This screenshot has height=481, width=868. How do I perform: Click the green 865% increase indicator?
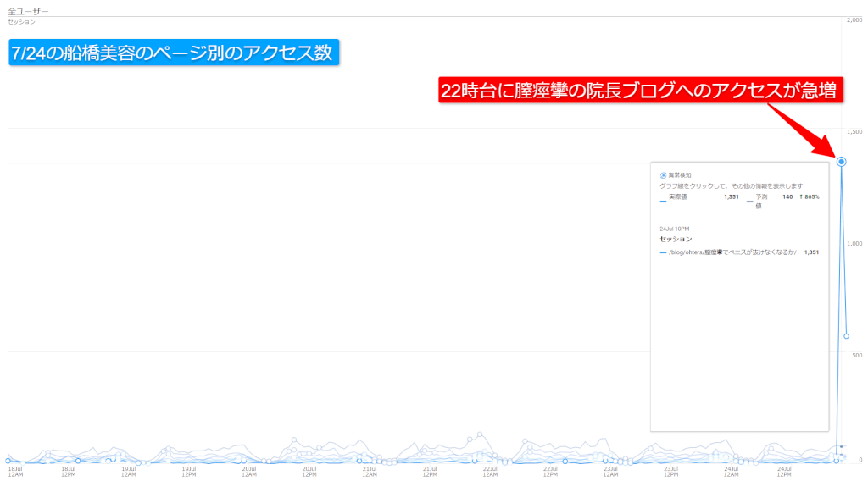pos(810,196)
